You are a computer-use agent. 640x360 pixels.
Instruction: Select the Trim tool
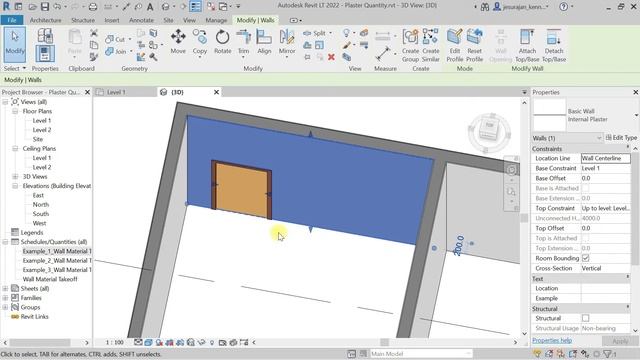point(243,41)
